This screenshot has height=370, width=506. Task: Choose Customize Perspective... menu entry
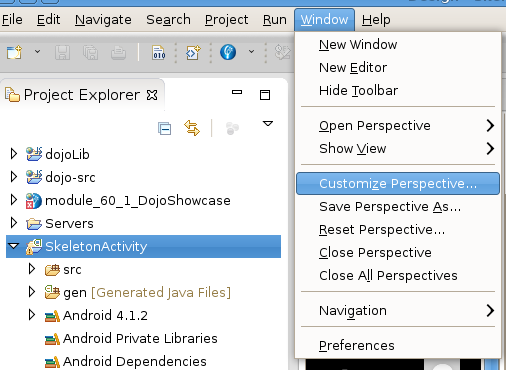[x=398, y=183]
